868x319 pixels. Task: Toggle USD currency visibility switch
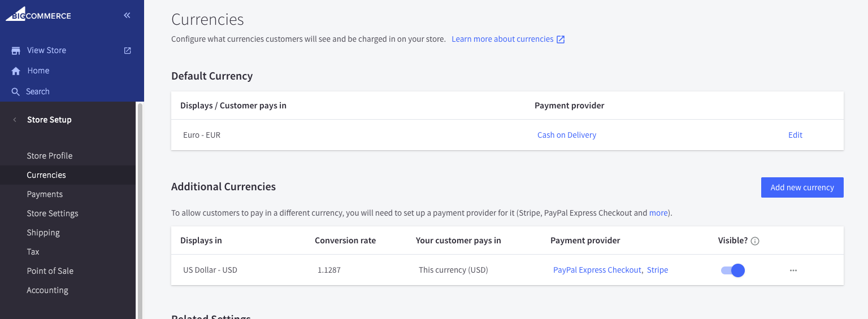click(x=733, y=270)
